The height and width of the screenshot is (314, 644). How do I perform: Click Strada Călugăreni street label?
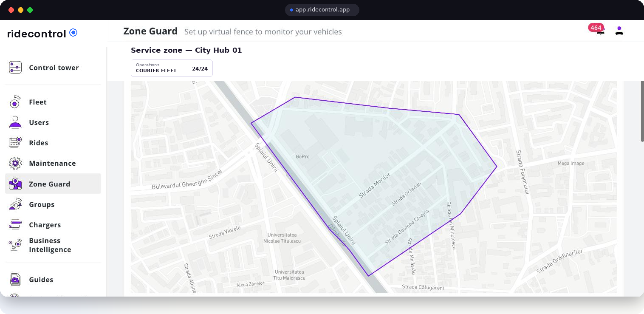coord(423,288)
